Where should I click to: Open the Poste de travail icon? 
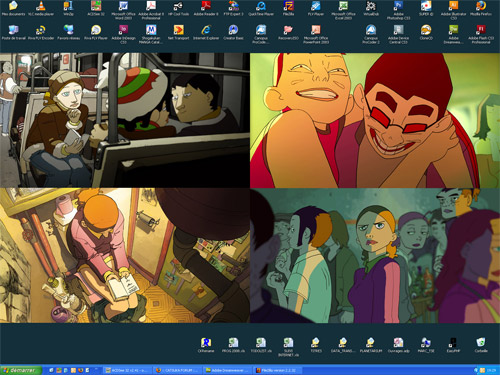pos(13,32)
